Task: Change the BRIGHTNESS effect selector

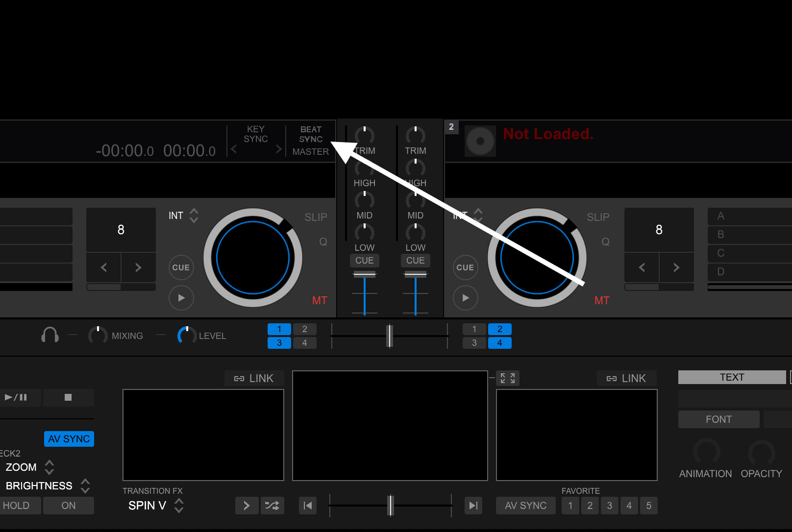Action: point(85,486)
